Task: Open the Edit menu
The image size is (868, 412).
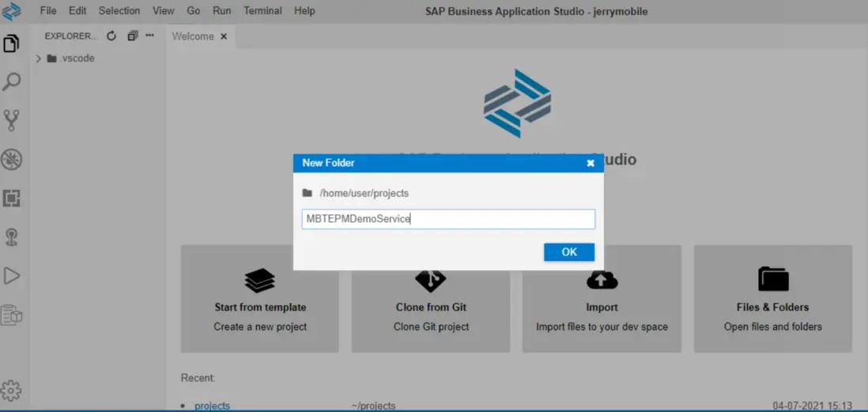Action: [x=77, y=10]
